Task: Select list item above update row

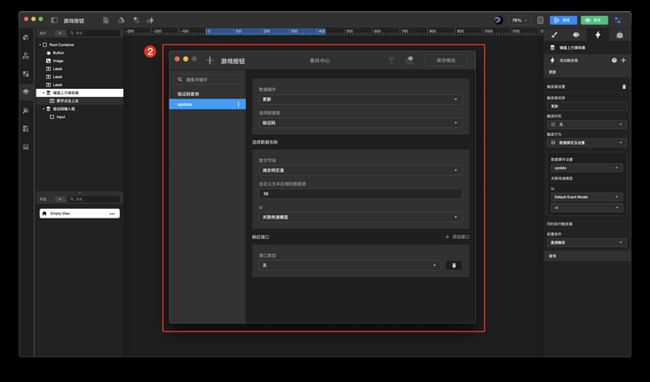Action: pos(207,94)
